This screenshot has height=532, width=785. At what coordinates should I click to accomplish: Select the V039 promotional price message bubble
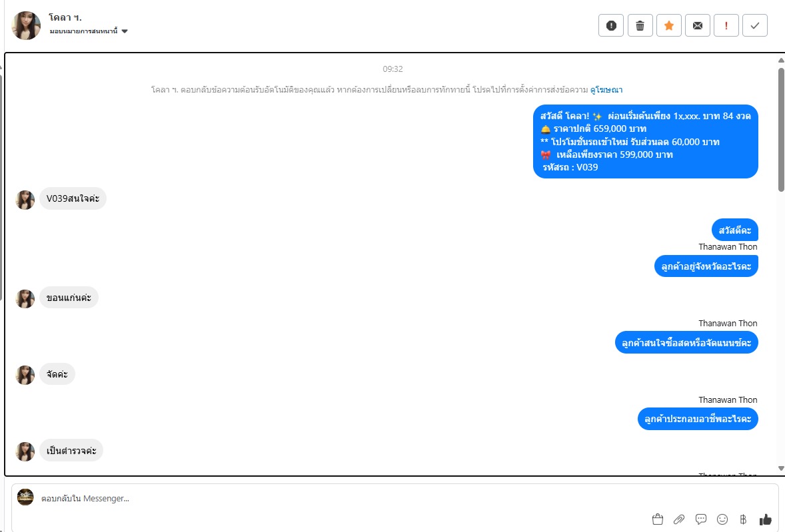point(645,142)
